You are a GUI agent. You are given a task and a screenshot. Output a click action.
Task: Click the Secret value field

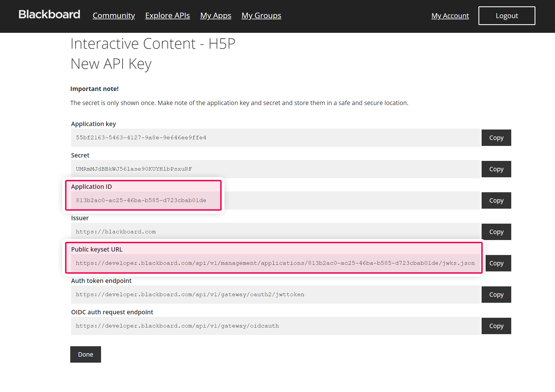click(275, 169)
